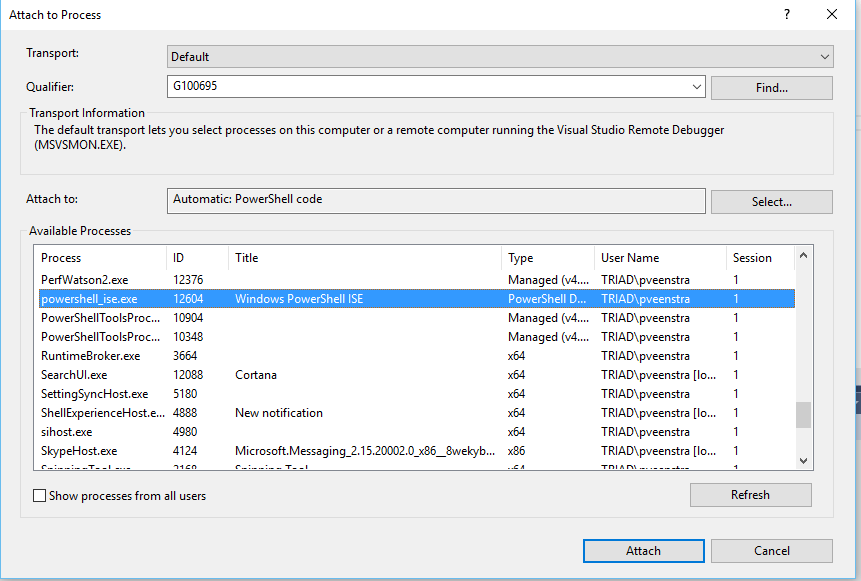Select the PowerShellToolsProc row with ID 10348

pos(417,337)
